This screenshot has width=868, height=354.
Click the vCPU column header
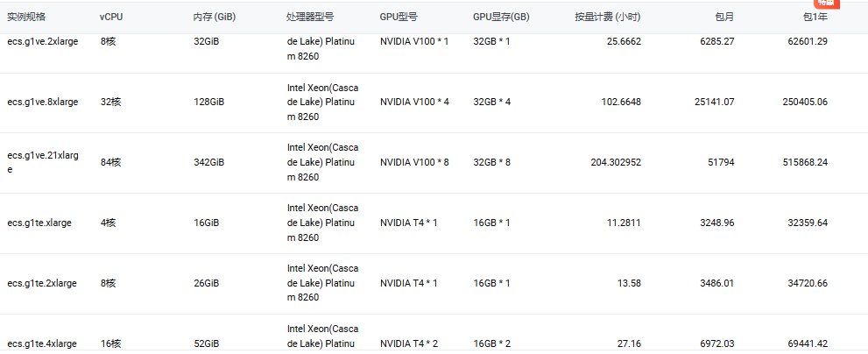click(111, 17)
